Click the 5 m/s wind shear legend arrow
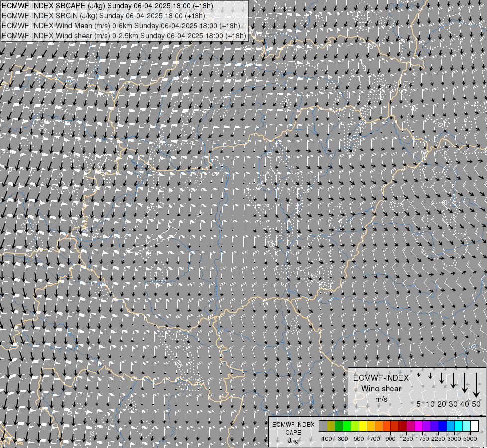487x448 pixels. click(419, 375)
